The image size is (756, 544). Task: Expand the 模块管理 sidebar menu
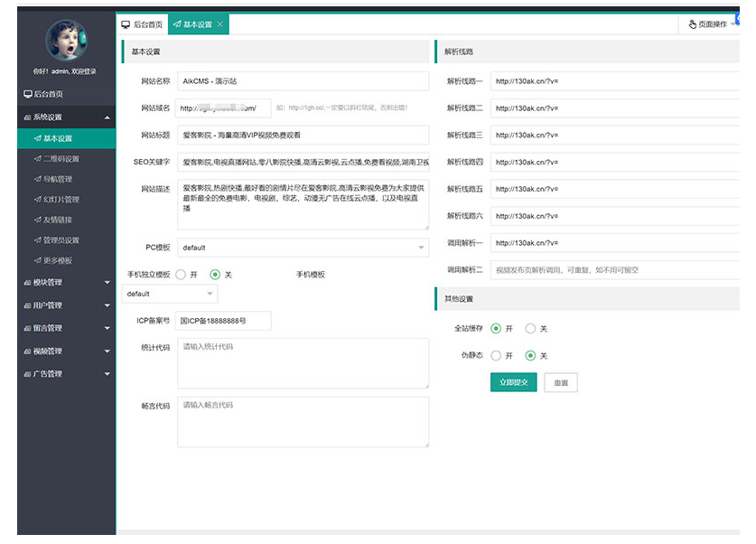pyautogui.click(x=66, y=283)
